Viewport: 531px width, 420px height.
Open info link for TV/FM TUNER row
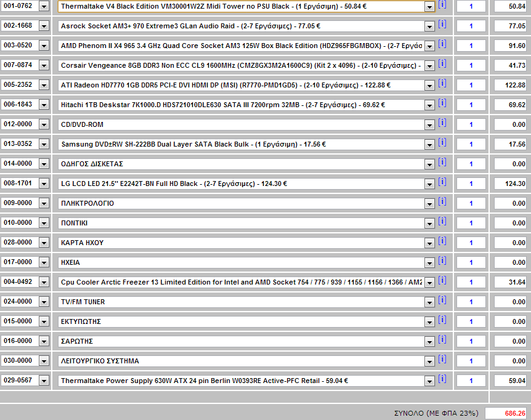coord(442,300)
